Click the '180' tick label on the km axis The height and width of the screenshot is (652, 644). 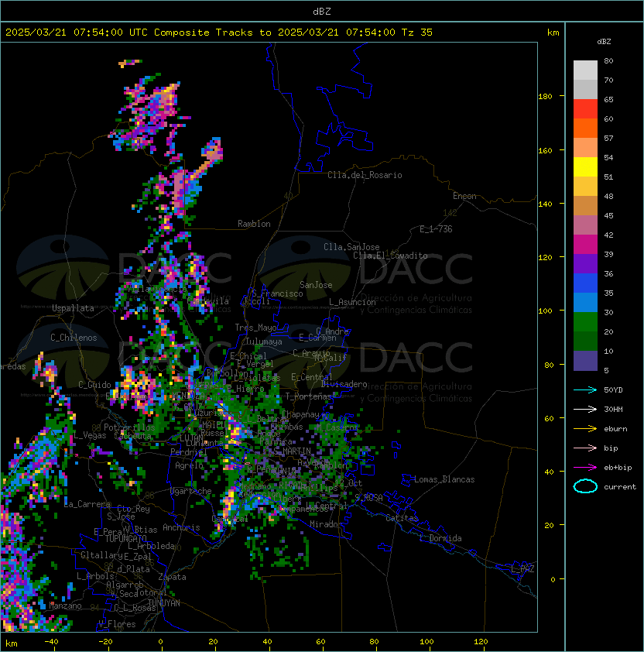click(545, 97)
